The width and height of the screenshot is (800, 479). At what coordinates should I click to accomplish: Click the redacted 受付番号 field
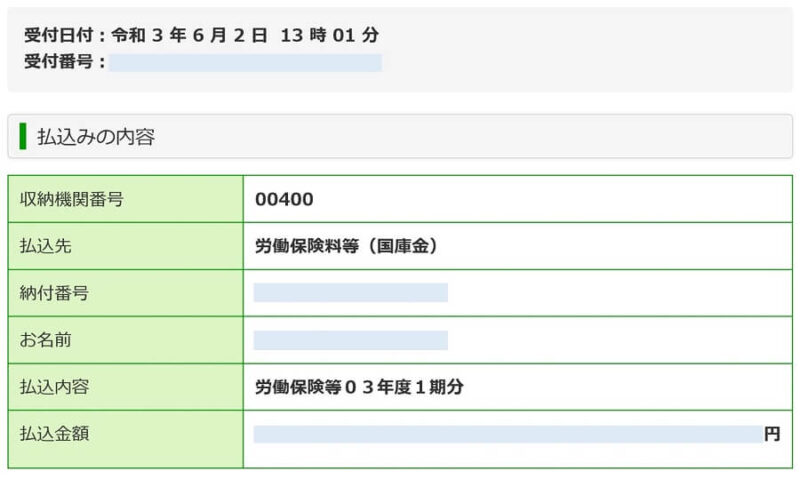[245, 63]
